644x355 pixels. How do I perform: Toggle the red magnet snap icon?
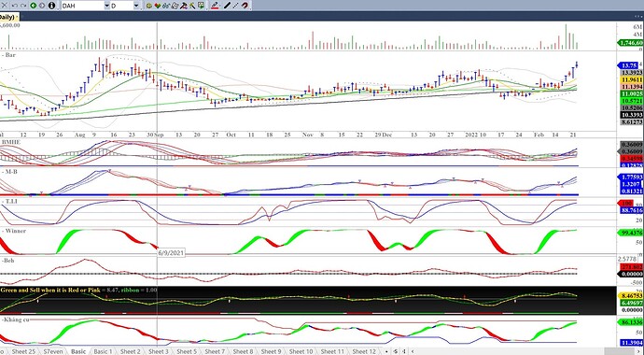(245, 6)
